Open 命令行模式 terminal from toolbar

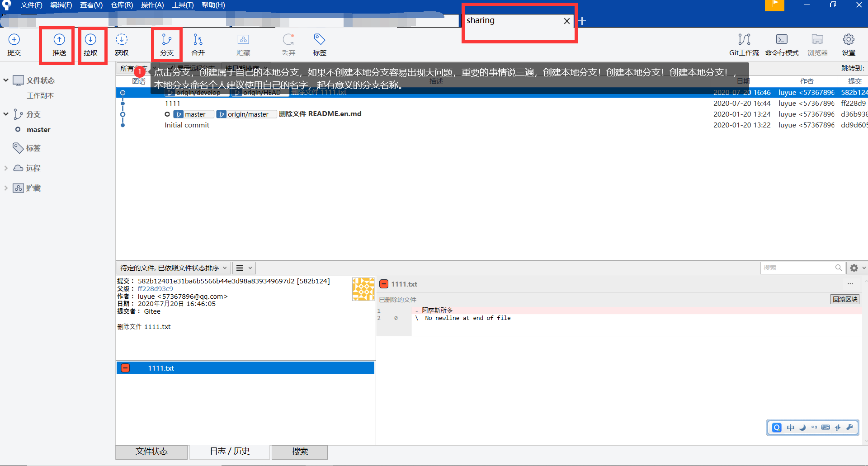tap(782, 45)
